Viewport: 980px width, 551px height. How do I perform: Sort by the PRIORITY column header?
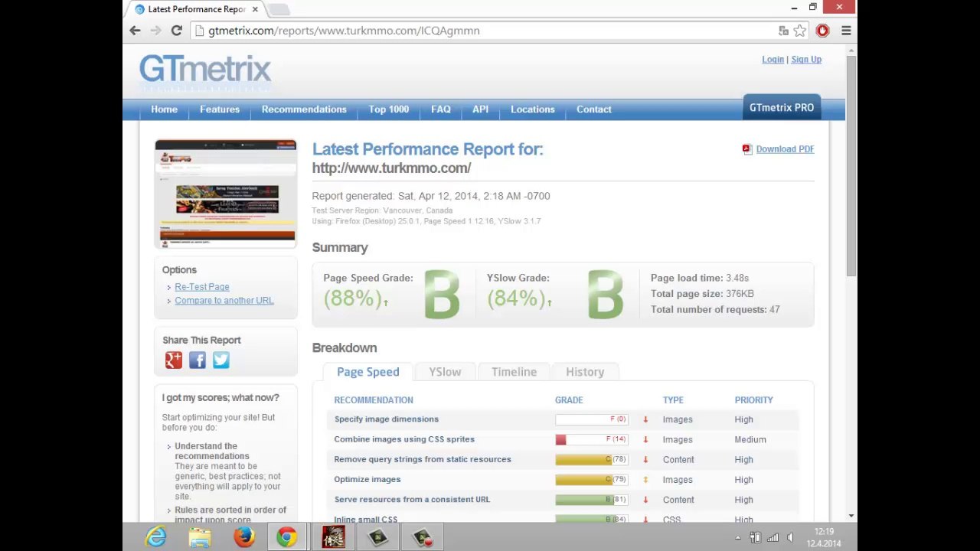coord(754,400)
